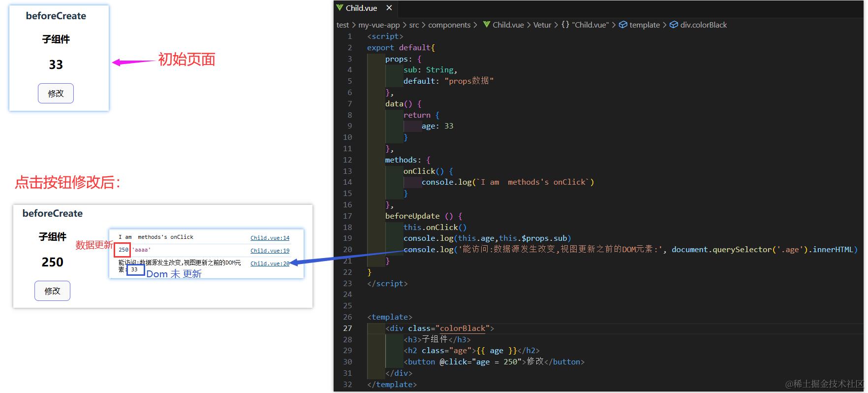
Task: Click 'beforeCreate' heading in updated page
Action: tap(53, 213)
